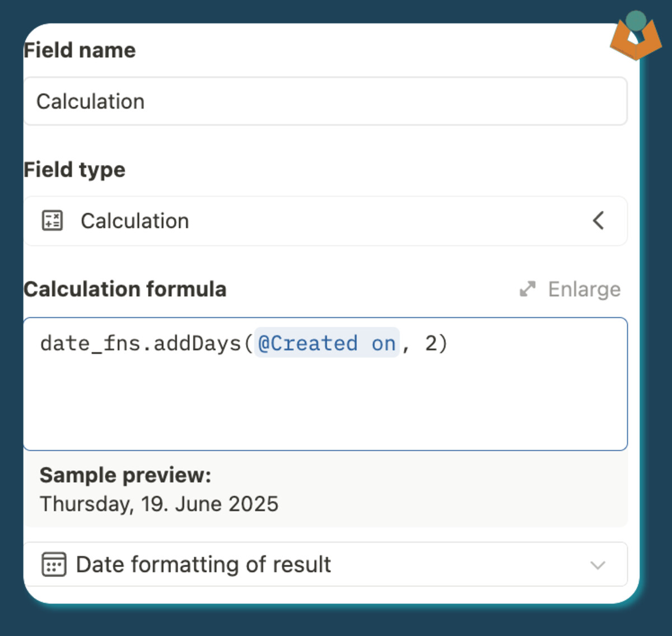The height and width of the screenshot is (636, 672).
Task: Open the Field type Calculation selector
Action: tap(325, 221)
